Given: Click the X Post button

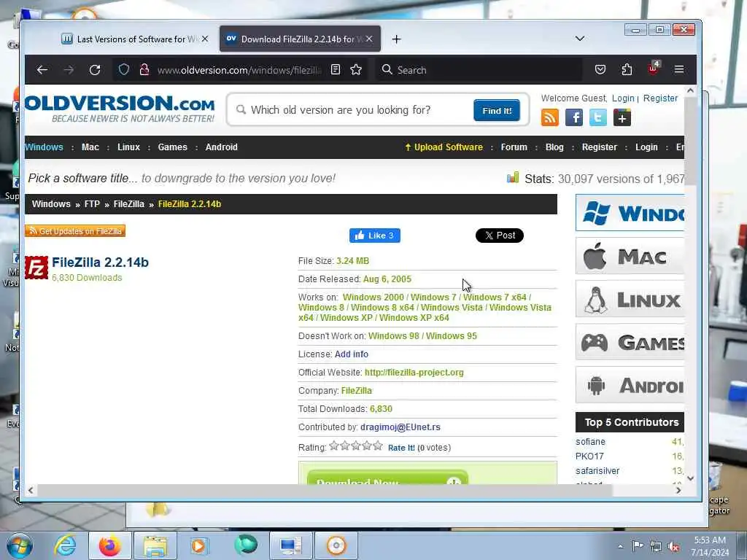Looking at the screenshot, I should point(499,236).
